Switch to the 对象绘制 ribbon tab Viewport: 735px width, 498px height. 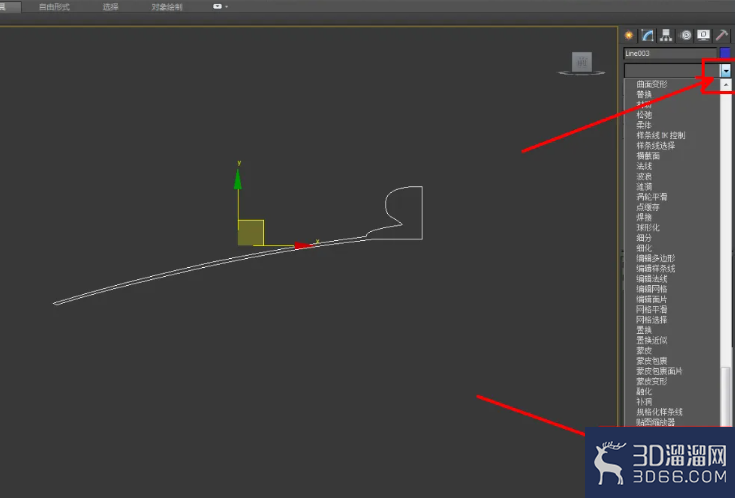[x=167, y=7]
